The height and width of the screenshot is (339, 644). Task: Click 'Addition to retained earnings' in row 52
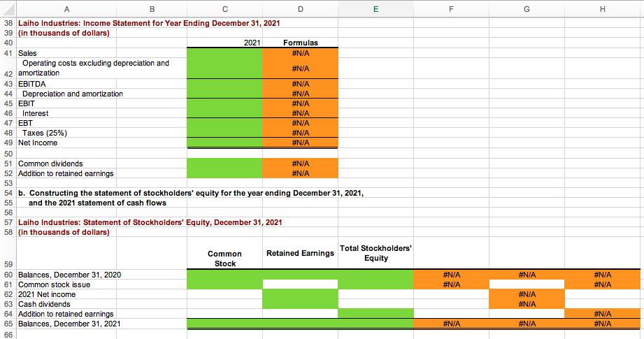[x=66, y=173]
